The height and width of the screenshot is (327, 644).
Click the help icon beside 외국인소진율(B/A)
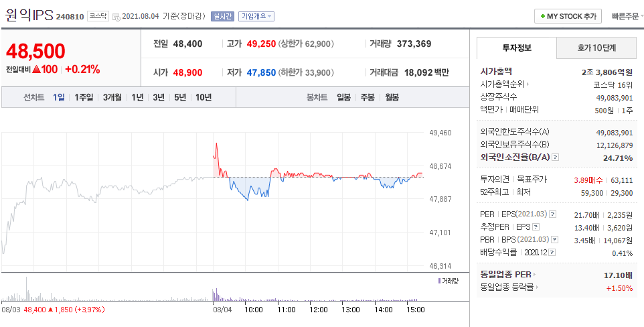555,157
